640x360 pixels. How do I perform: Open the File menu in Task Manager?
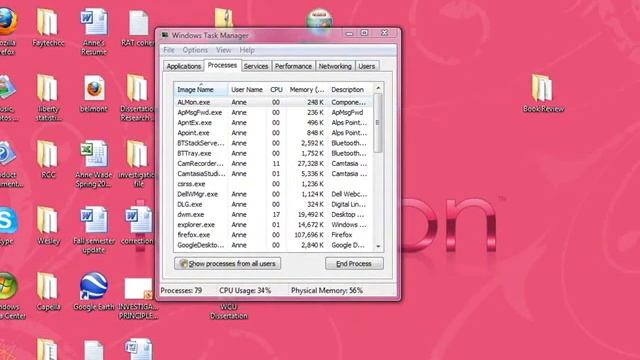coord(169,50)
